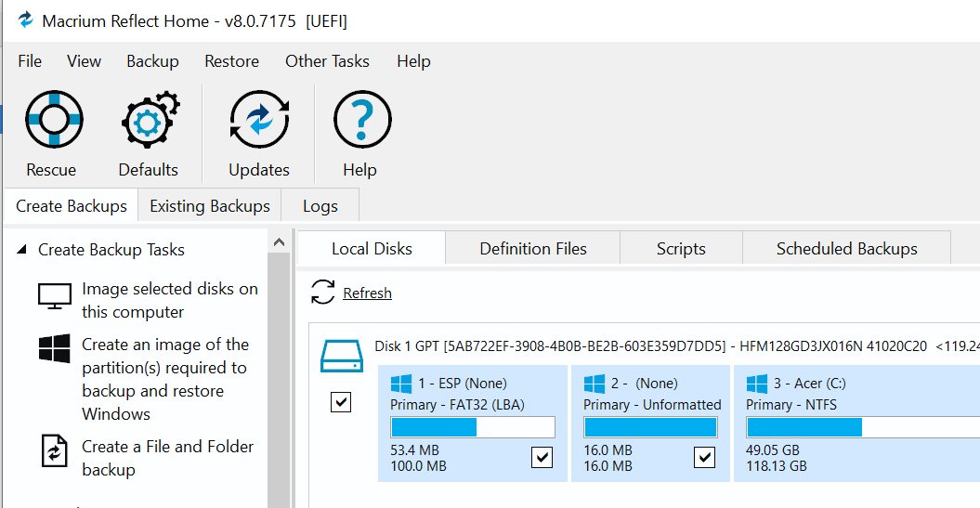This screenshot has width=980, height=508.
Task: Click the Windows icon on Acer (C:) partition
Action: (x=757, y=384)
